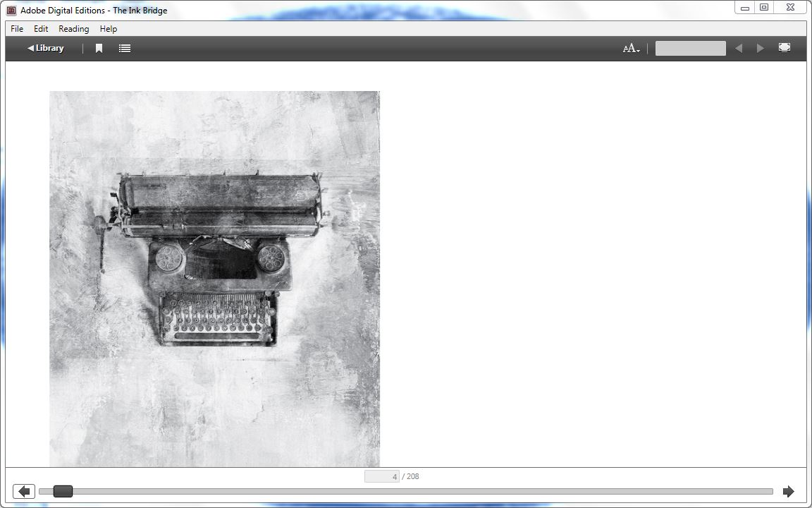Open the Edit menu
The height and width of the screenshot is (508, 812).
point(41,29)
